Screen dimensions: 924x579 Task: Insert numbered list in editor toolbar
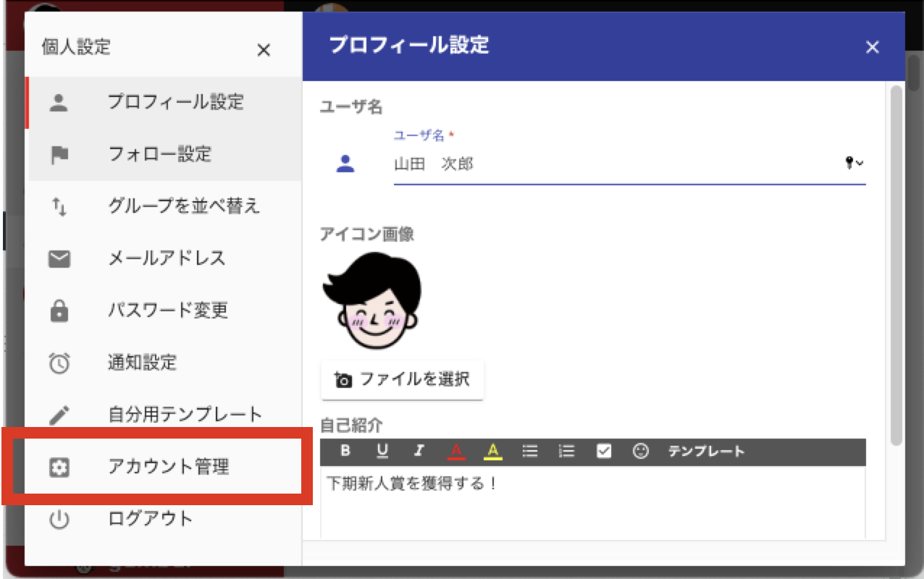[x=567, y=451]
